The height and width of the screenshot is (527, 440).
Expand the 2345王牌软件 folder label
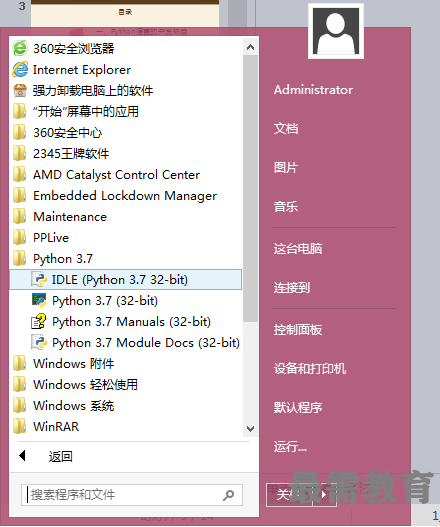pyautogui.click(x=71, y=154)
